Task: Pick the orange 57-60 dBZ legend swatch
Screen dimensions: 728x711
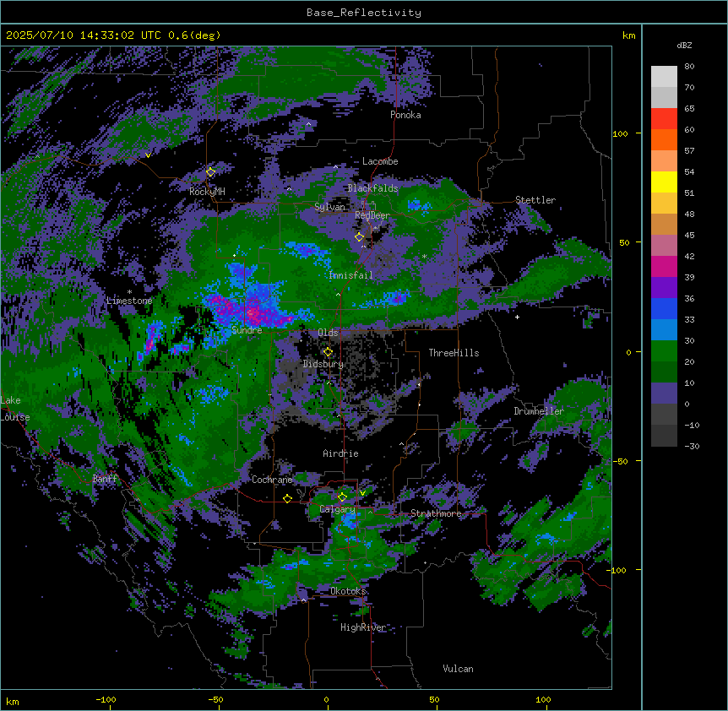Action: [x=664, y=139]
